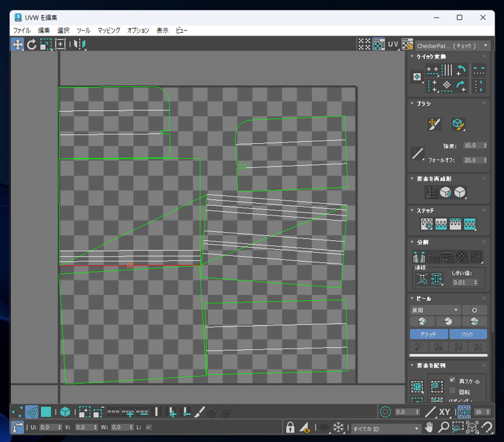The width and height of the screenshot is (504, 442).
Task: Enable Vertex sub-object mode
Action: (x=17, y=412)
